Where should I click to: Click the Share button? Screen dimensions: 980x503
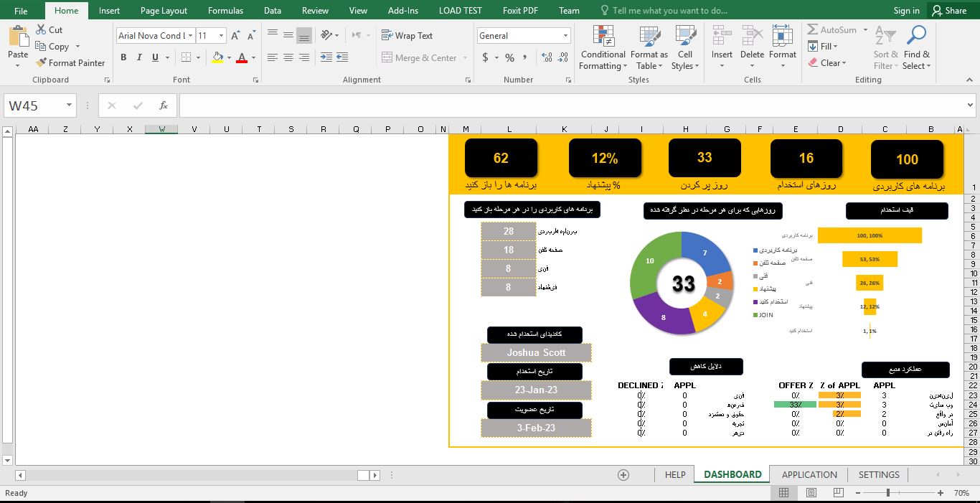(x=948, y=11)
